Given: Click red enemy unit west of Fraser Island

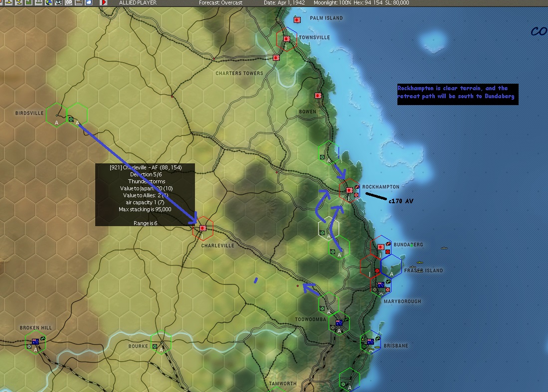Looking at the screenshot, I should [x=377, y=270].
